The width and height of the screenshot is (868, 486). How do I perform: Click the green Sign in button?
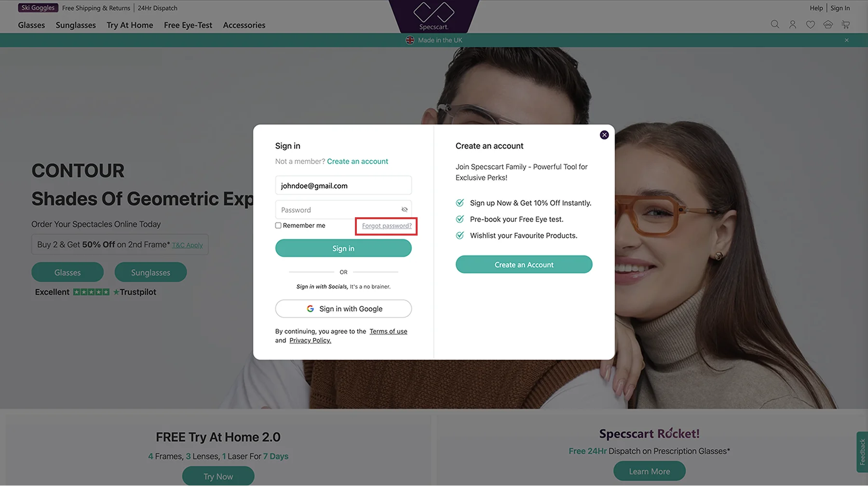click(343, 248)
